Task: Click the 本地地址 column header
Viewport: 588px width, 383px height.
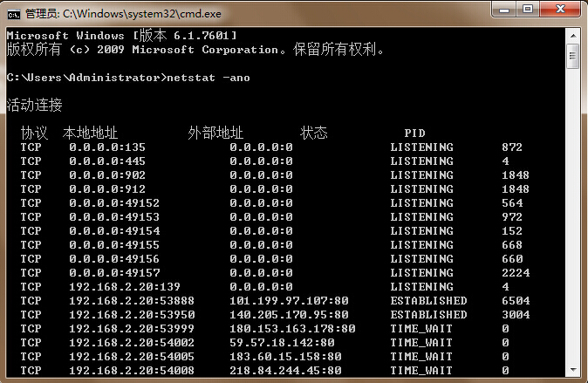Action: [90, 133]
